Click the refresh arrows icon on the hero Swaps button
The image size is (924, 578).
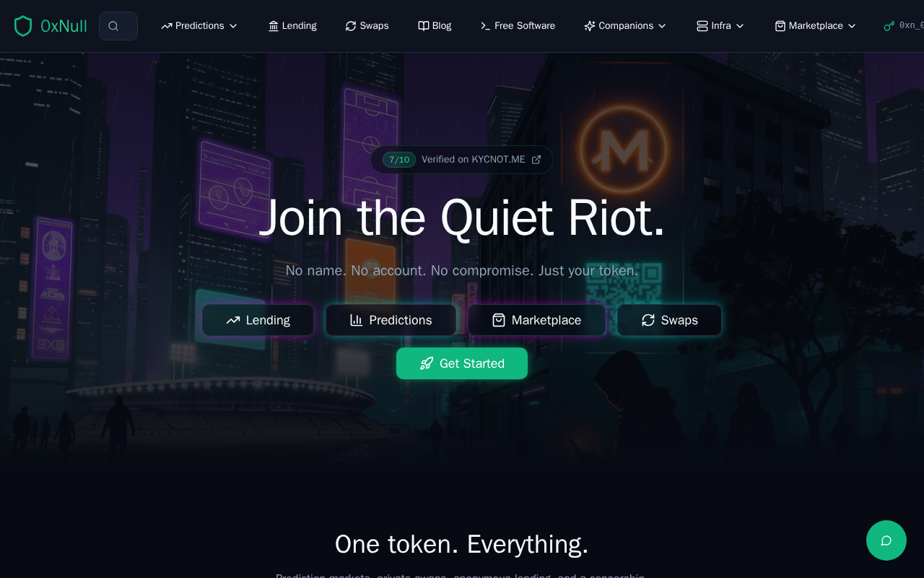[x=648, y=320]
